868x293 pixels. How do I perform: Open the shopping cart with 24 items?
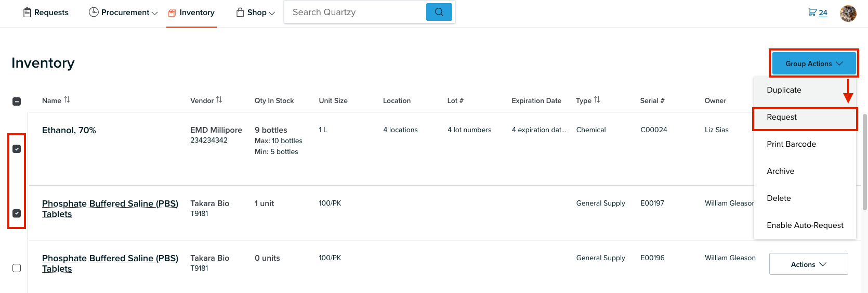pos(818,12)
